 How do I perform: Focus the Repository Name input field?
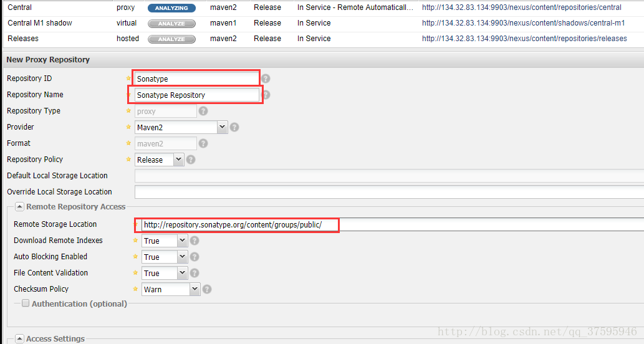pyautogui.click(x=197, y=95)
